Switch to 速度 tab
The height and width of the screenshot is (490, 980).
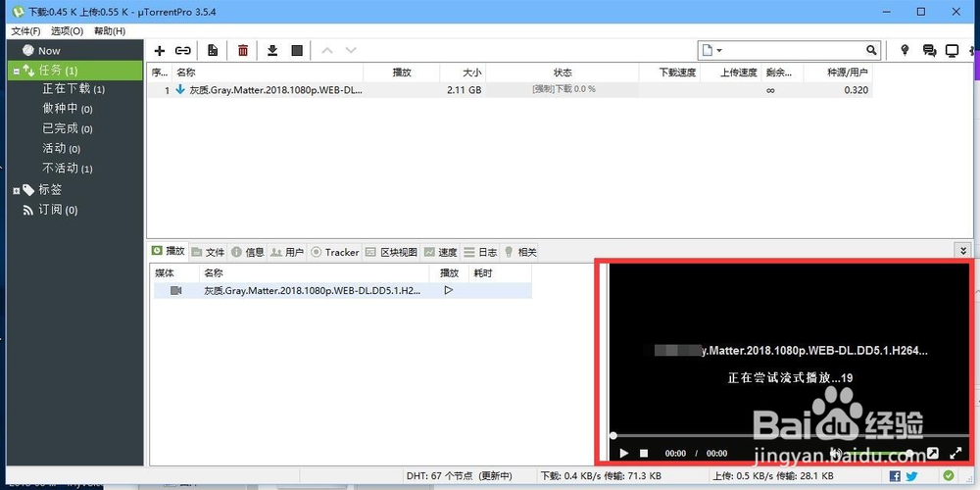click(x=441, y=252)
